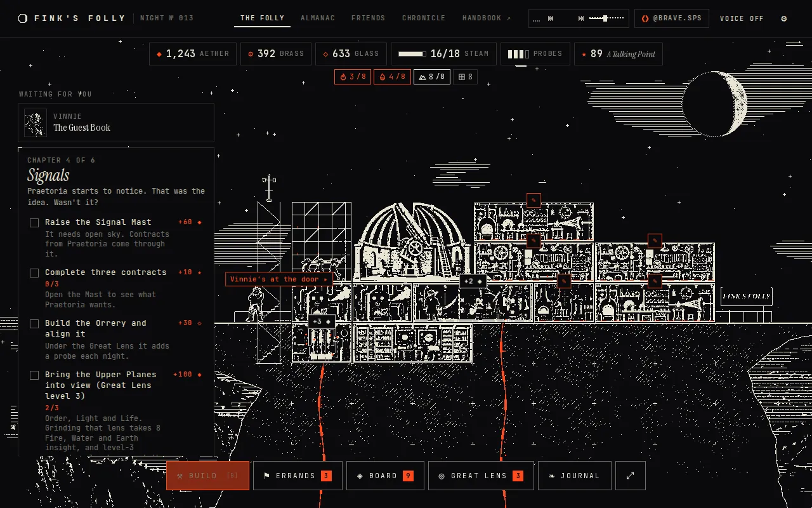Open the Build menu button
Screen dimensions: 812x508
[x=207, y=476]
